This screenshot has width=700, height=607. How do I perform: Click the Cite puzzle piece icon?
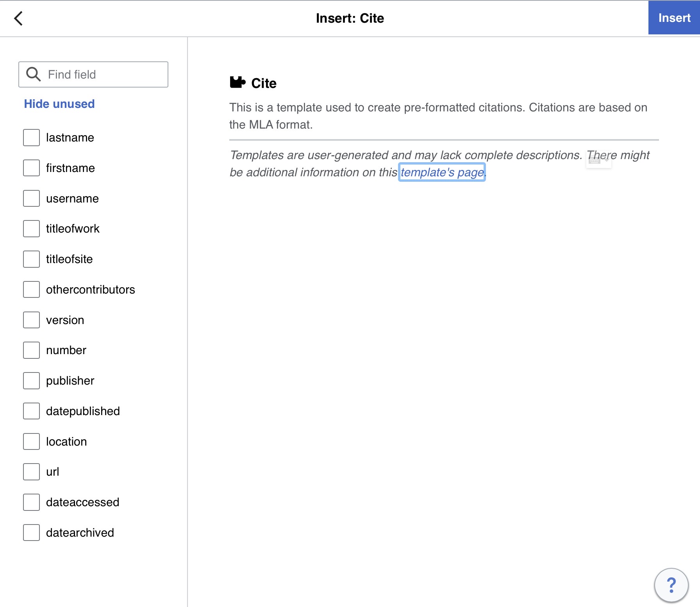coord(237,82)
